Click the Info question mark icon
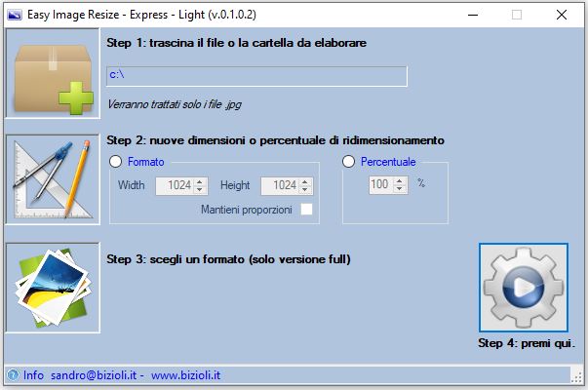 pos(13,374)
